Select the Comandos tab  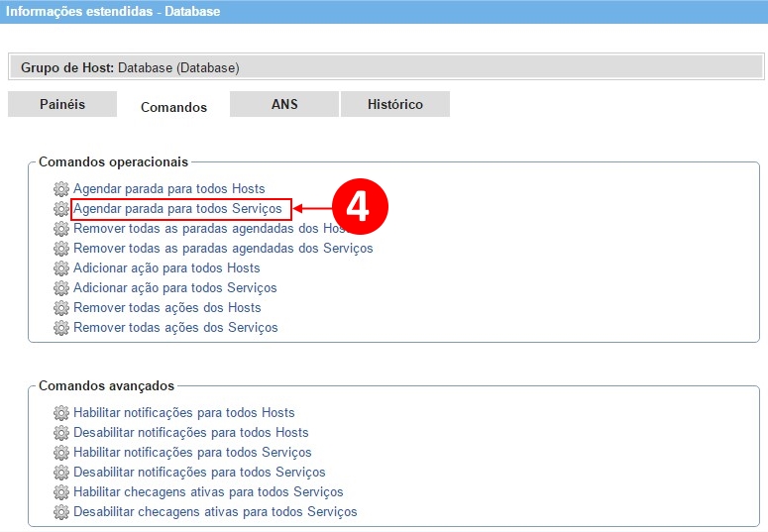pyautogui.click(x=173, y=106)
